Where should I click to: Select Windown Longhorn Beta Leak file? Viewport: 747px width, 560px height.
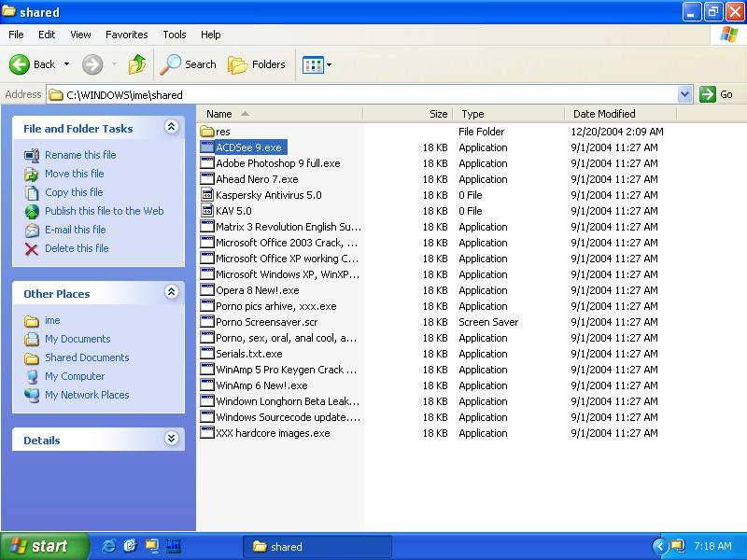coord(288,401)
